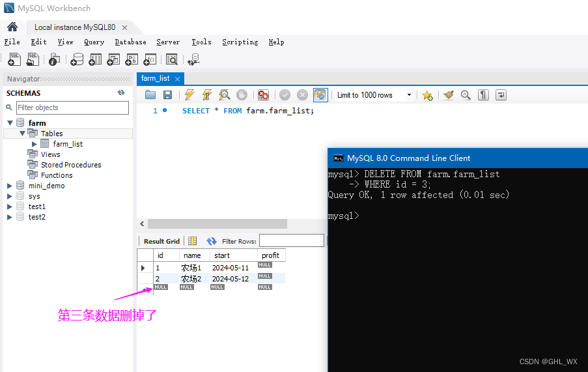Collapse the Tables node
Image resolution: width=588 pixels, height=372 pixels.
23,133
